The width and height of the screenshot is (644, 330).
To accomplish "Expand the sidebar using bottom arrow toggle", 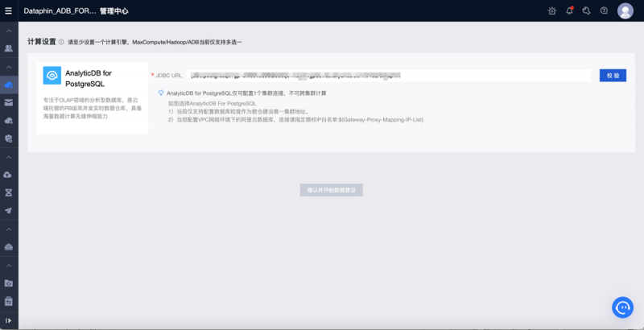I will click(x=9, y=321).
